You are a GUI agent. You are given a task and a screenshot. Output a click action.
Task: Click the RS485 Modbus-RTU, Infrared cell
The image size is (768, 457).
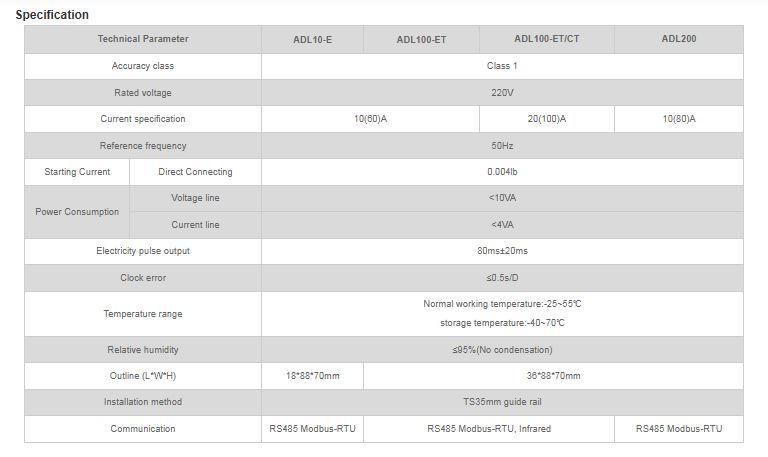(x=488, y=429)
